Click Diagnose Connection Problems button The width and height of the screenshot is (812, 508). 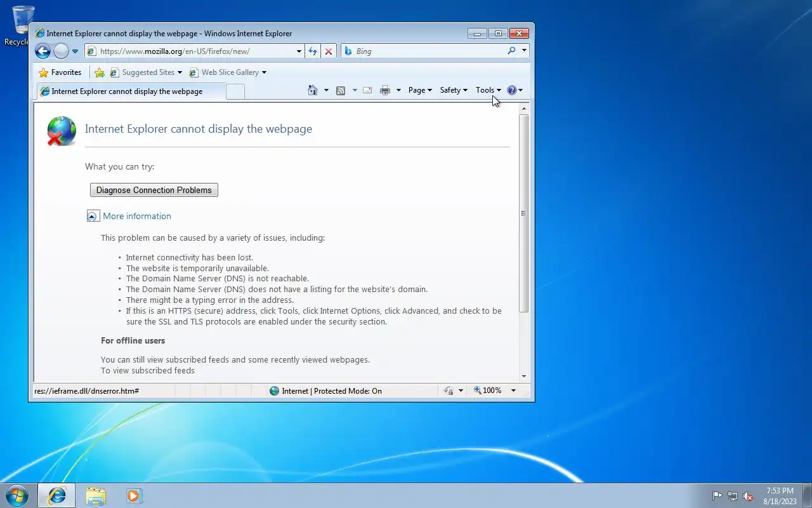[154, 190]
